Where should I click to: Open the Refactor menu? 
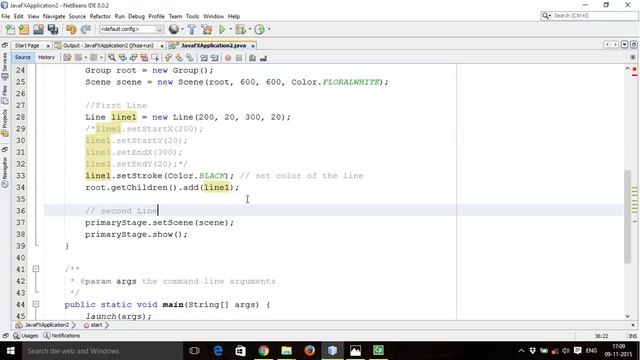(x=100, y=16)
